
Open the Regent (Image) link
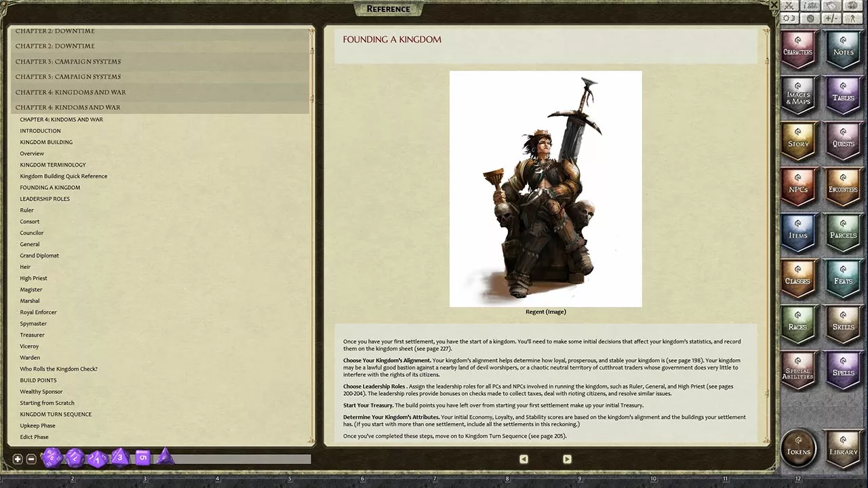coord(545,312)
